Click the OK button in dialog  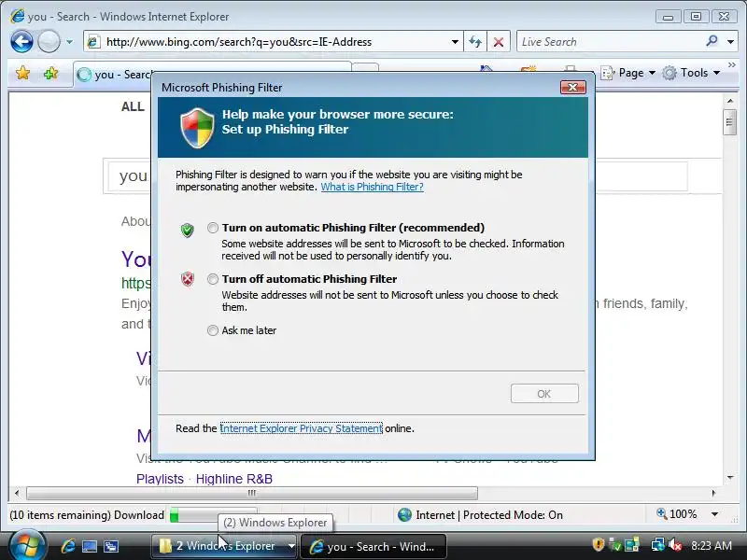544,394
